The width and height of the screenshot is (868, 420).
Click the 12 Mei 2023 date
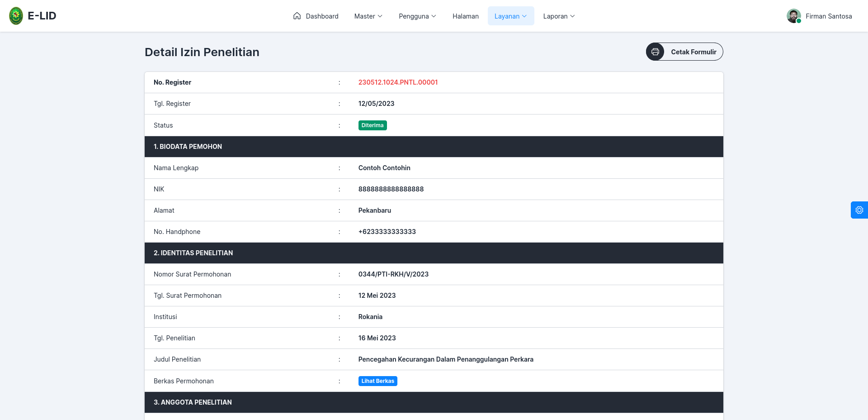[377, 296]
